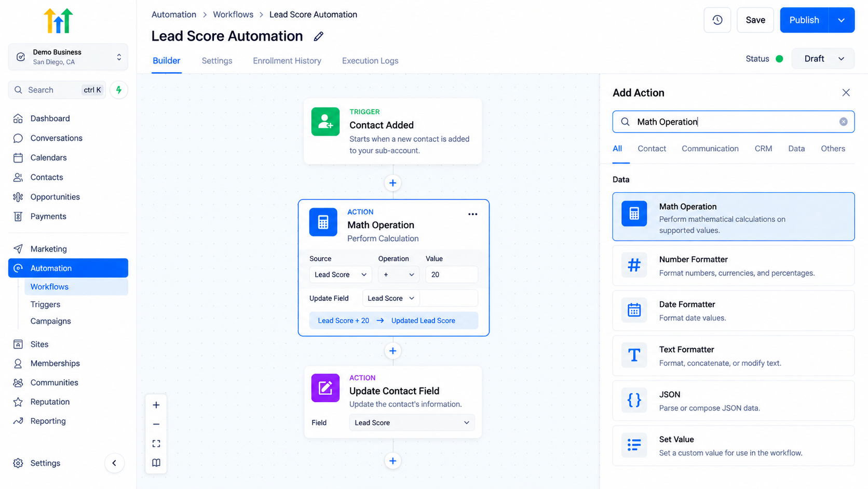Add step below Update Contact Field

click(393, 461)
